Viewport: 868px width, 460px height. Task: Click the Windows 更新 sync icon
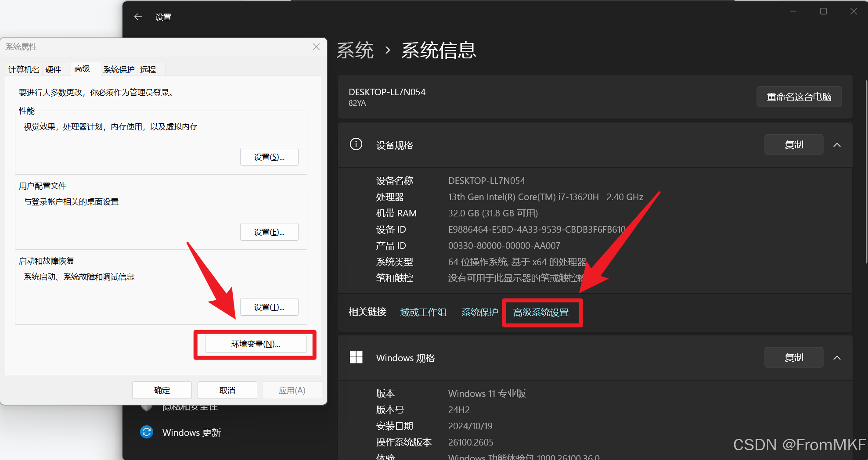coord(147,432)
